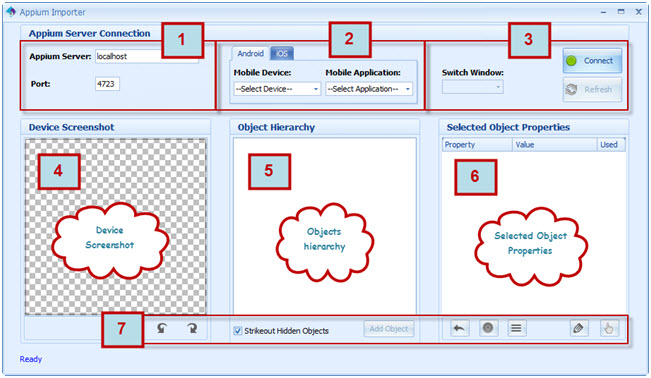Switch to the iOS tab
The image size is (651, 378).
[x=282, y=54]
